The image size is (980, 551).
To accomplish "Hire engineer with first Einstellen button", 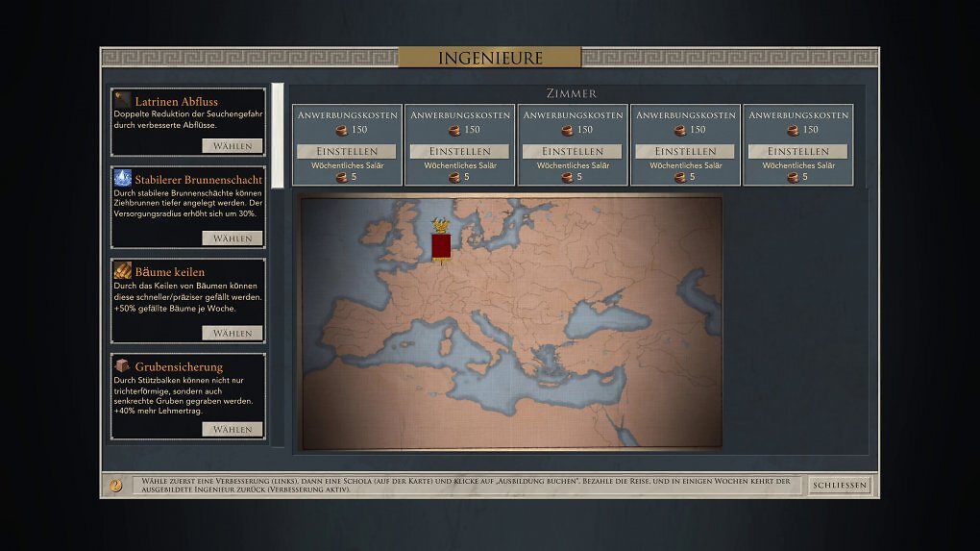I will tap(347, 151).
